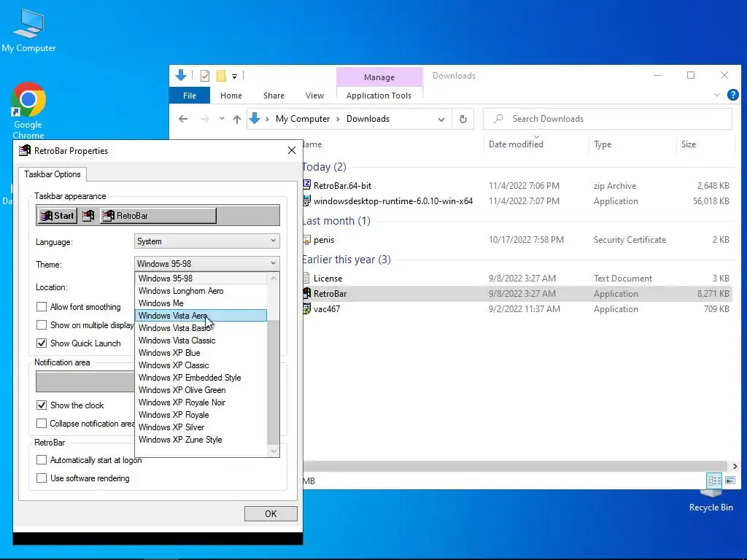Open My Computer desktop icon
747x560 pixels.
(x=28, y=29)
